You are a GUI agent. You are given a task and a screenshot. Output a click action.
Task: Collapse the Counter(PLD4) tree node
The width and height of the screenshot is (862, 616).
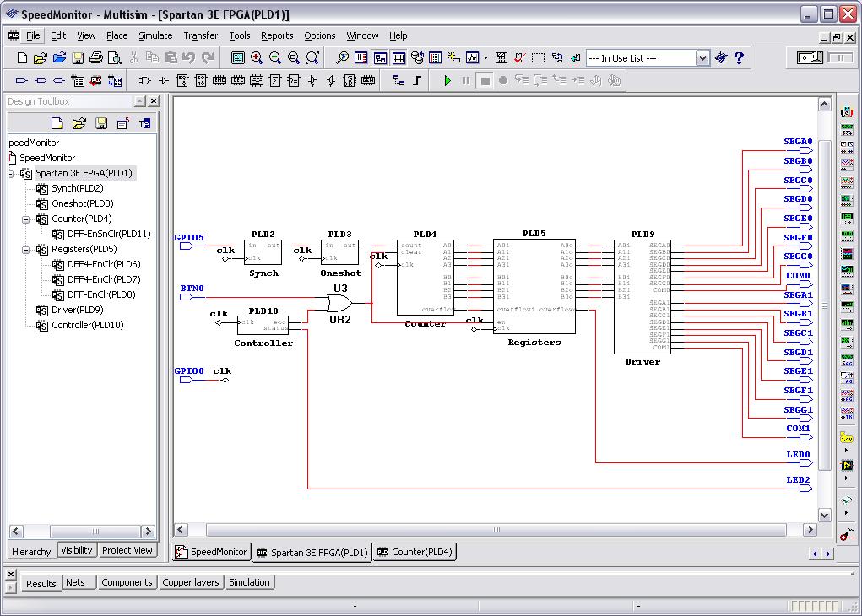[26, 219]
